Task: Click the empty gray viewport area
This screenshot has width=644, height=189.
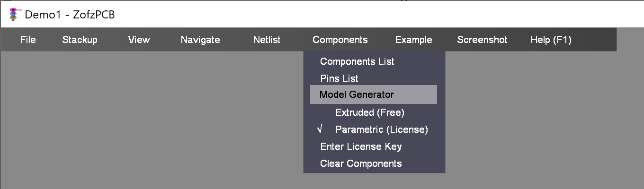Action: coord(142,123)
